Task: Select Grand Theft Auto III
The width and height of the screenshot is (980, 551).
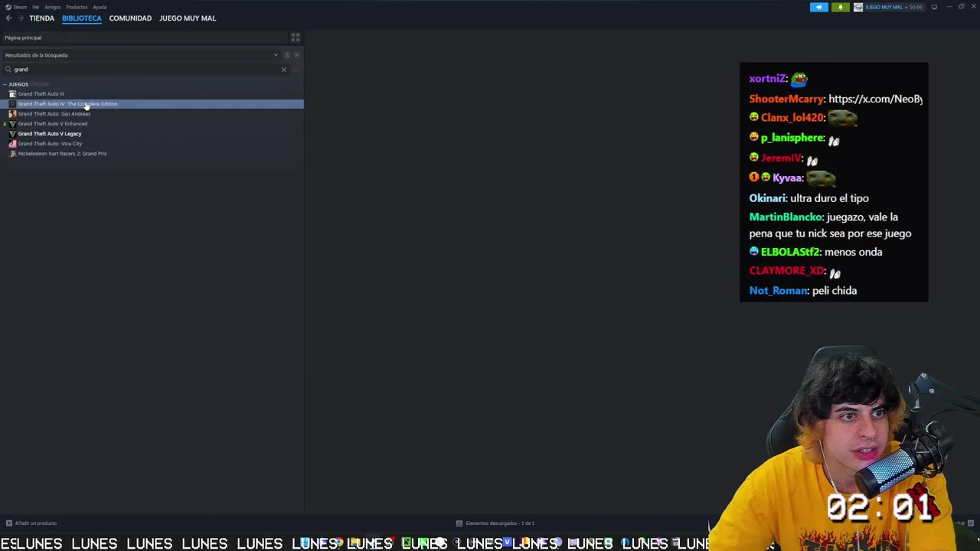Action: 41,94
